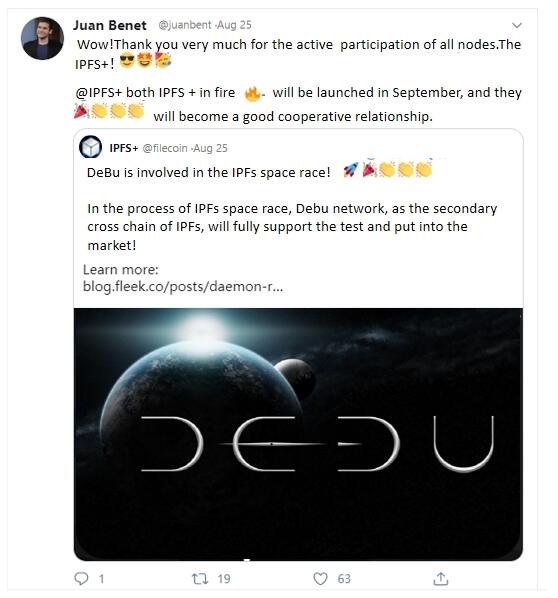The image size is (558, 598).
Task: Retweet this post using the retweet icon
Action: [x=200, y=579]
